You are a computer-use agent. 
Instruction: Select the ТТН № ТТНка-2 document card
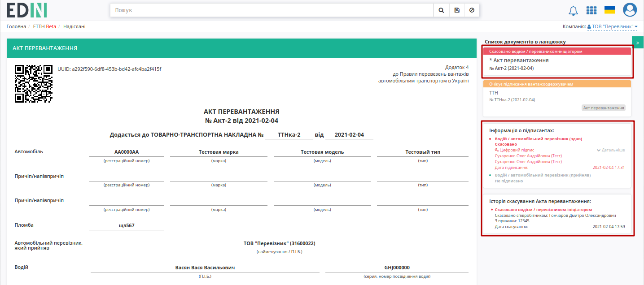coord(557,98)
